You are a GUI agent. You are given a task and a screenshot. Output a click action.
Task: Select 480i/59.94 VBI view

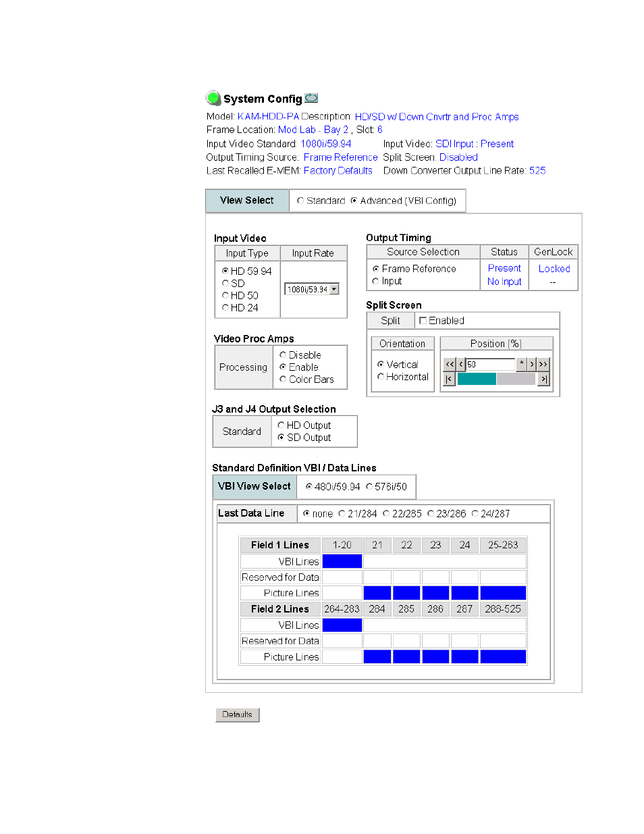309,486
